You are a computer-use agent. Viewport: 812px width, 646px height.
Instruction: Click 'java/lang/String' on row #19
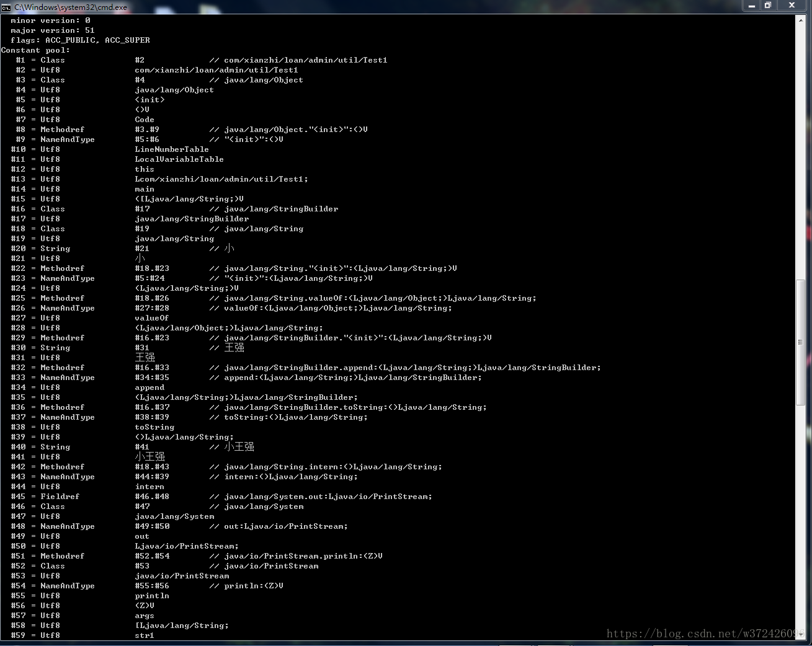(x=174, y=239)
